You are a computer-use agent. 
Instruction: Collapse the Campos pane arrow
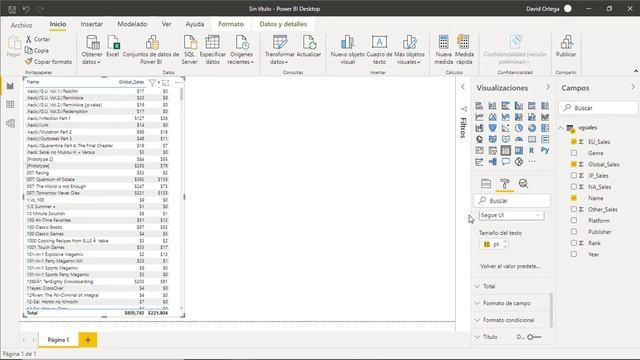click(x=633, y=87)
